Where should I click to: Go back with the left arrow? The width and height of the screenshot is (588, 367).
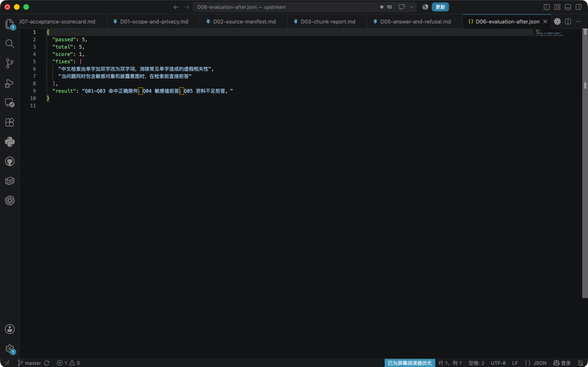click(x=176, y=7)
